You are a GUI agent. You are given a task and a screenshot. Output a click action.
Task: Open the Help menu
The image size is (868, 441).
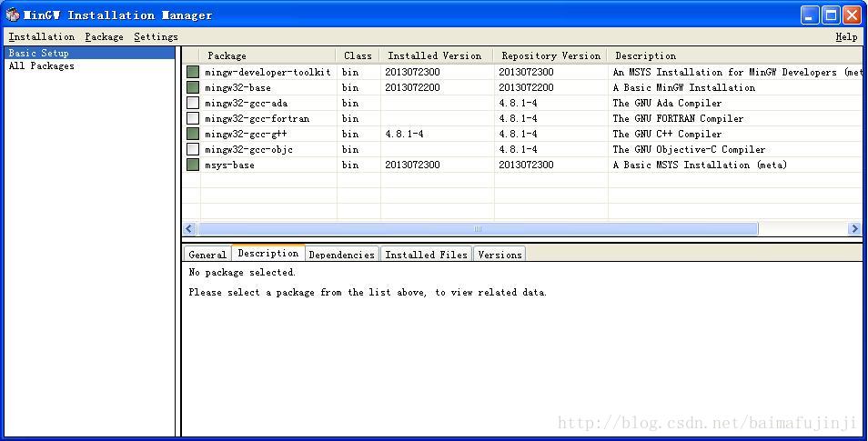click(846, 36)
